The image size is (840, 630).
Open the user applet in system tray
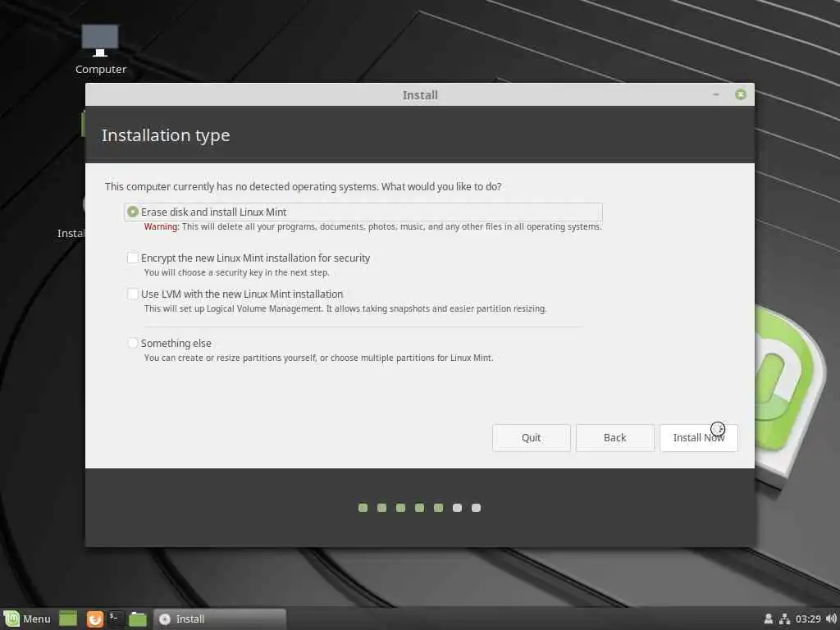pyautogui.click(x=768, y=619)
